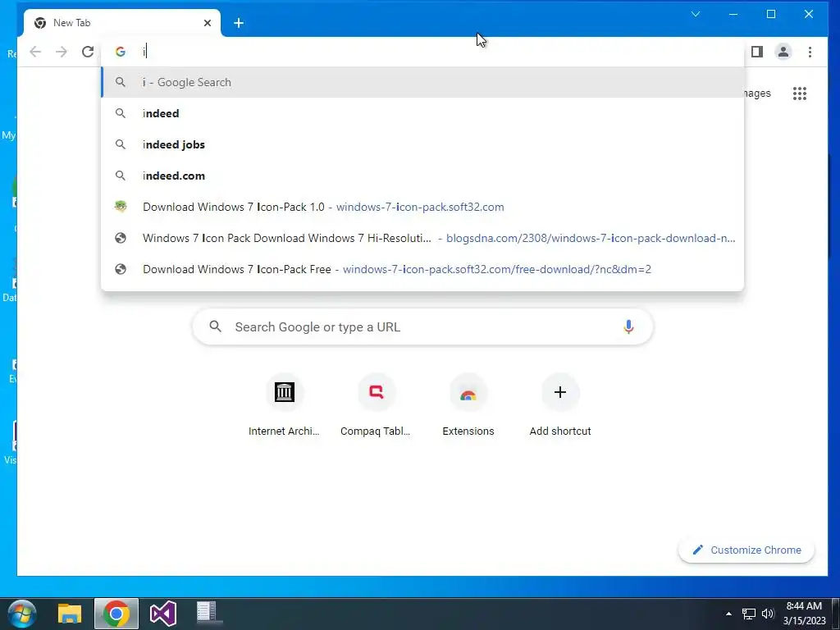
Task: Open the Internet Archive shortcut
Action: 284,406
